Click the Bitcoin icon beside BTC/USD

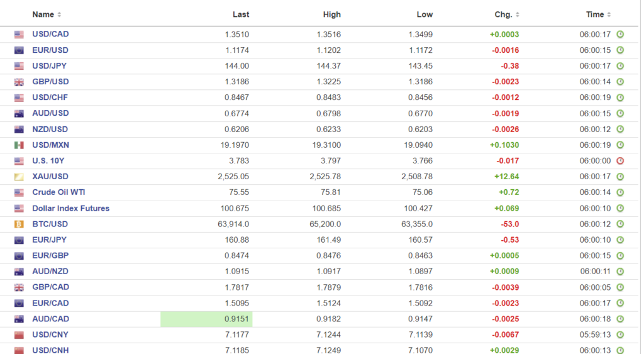pyautogui.click(x=19, y=224)
